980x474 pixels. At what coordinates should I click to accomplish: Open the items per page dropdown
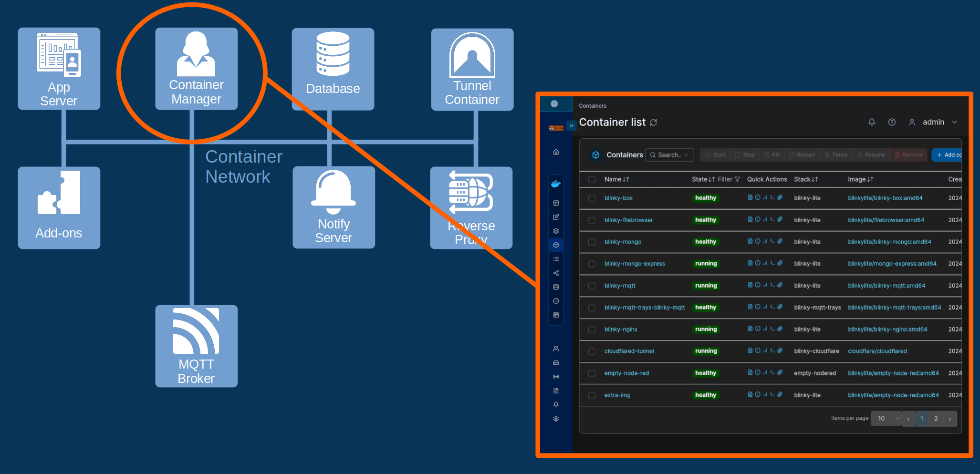886,418
